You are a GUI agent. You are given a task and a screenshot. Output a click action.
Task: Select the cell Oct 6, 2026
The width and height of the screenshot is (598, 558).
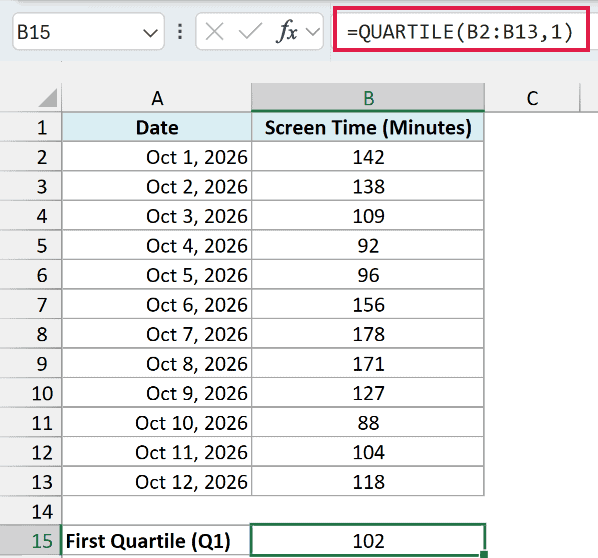(157, 304)
